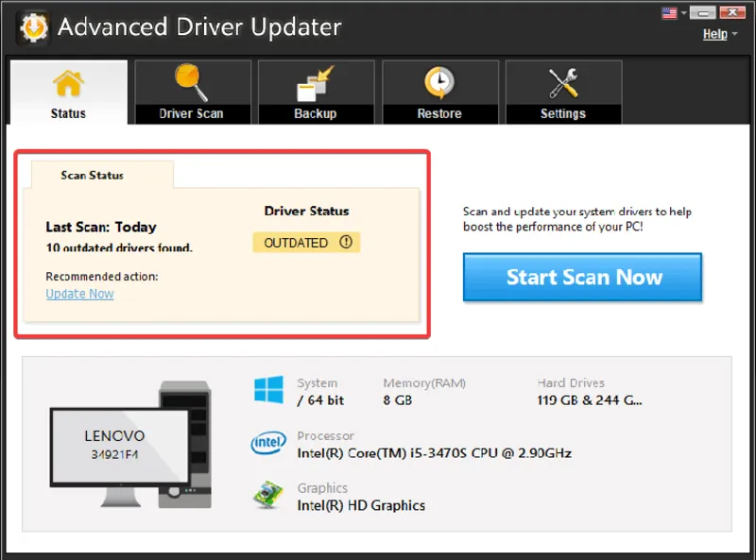756x560 pixels.
Task: Click the warning icon in OUTDATED badge
Action: tap(346, 242)
